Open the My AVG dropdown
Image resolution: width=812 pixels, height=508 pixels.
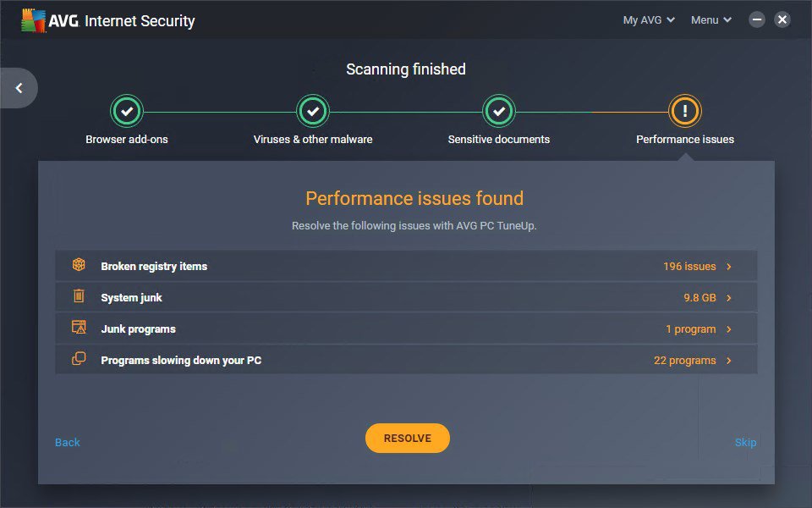pyautogui.click(x=649, y=20)
